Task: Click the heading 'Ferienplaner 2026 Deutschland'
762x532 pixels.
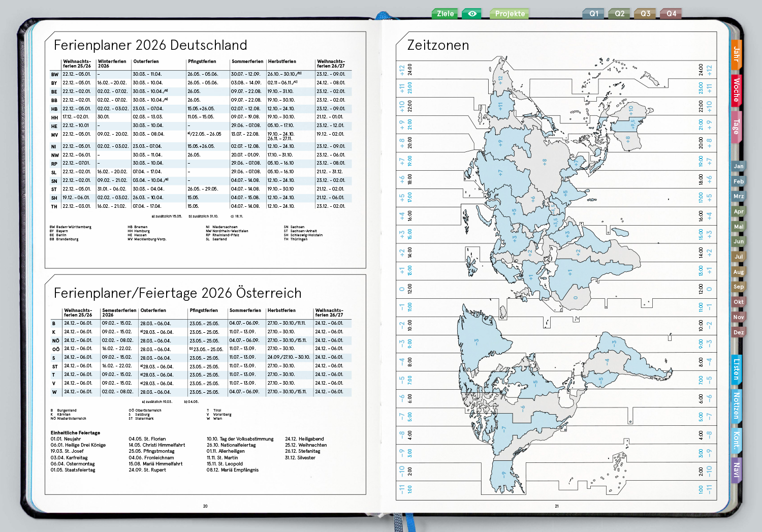Action: click(150, 45)
